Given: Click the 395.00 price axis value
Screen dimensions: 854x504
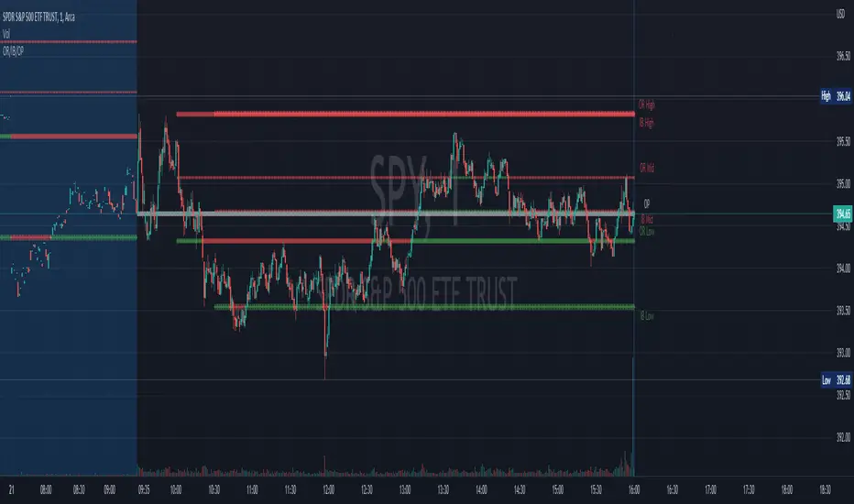Looking at the screenshot, I should (843, 183).
